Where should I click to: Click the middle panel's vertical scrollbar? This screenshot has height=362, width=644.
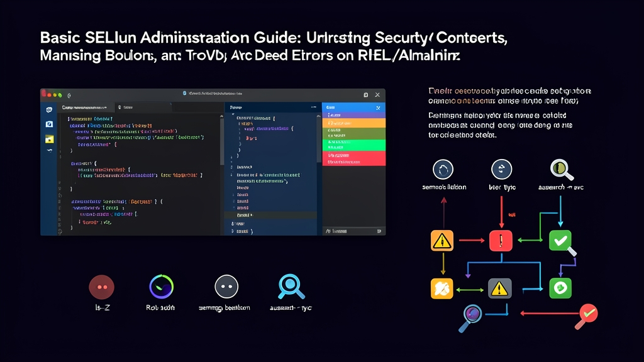319,138
